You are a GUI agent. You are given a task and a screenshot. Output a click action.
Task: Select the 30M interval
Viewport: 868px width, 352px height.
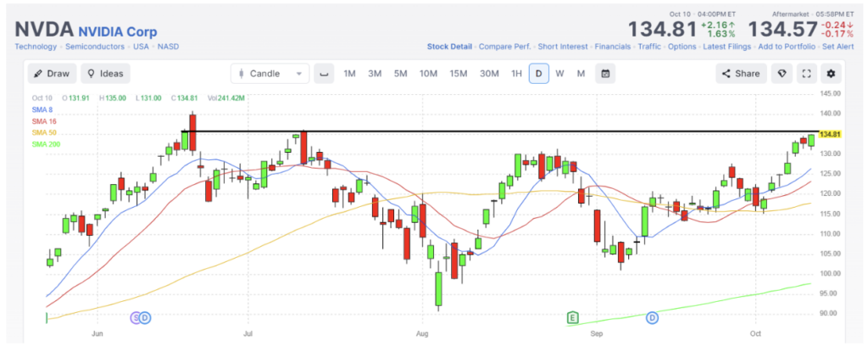tap(489, 74)
